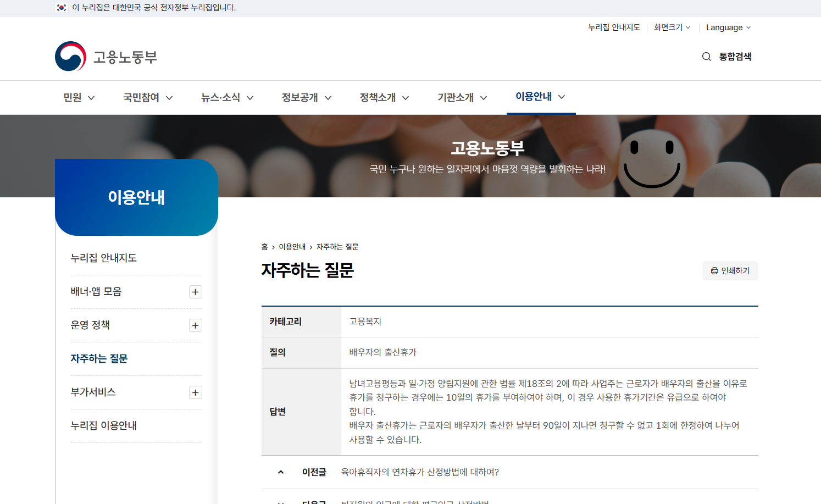Image resolution: width=821 pixels, height=504 pixels.
Task: Open the 정책소개 menu
Action: [x=384, y=98]
